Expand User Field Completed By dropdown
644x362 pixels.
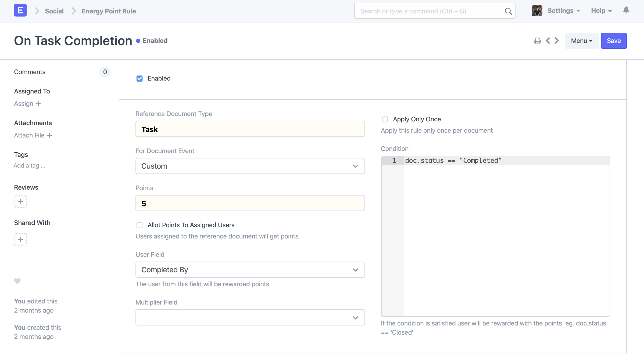(250, 270)
